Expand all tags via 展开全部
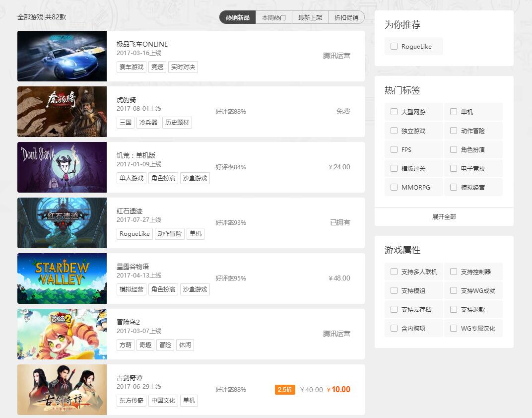The height and width of the screenshot is (418, 532). coord(444,216)
